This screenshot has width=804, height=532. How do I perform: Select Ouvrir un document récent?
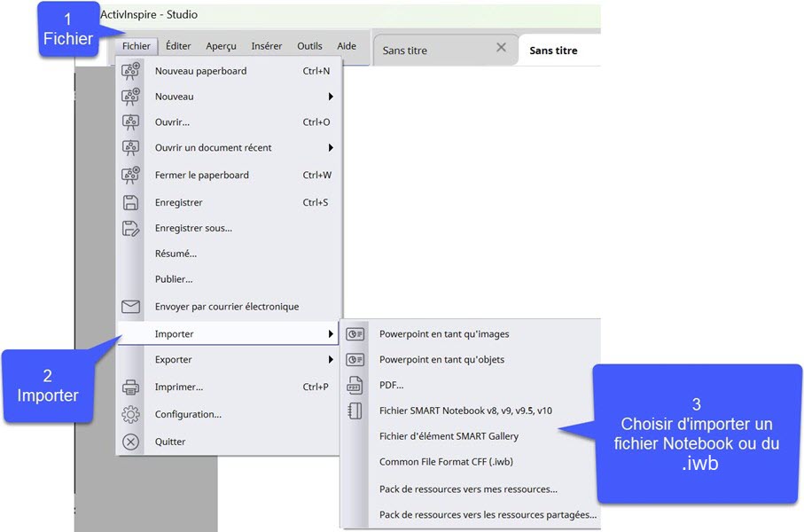pyautogui.click(x=229, y=148)
